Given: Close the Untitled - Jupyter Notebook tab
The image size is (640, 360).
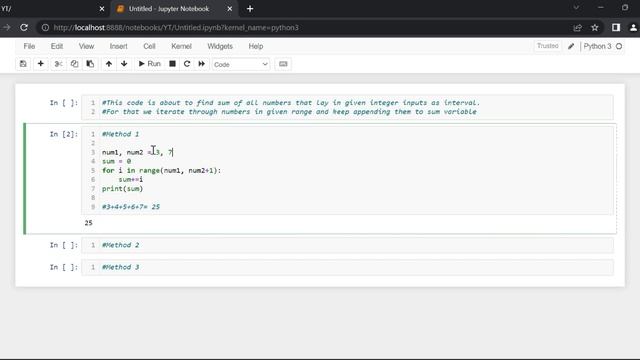Looking at the screenshot, I should 230,9.
